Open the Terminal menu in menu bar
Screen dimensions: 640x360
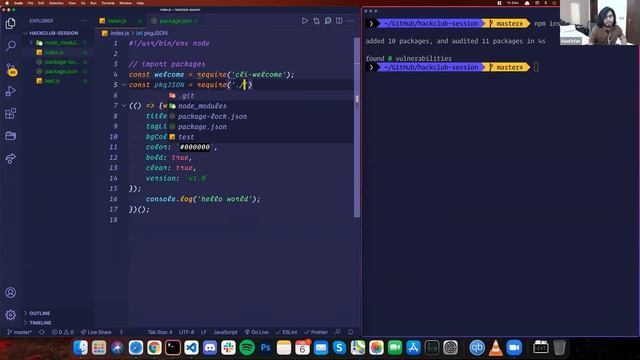(108, 3)
